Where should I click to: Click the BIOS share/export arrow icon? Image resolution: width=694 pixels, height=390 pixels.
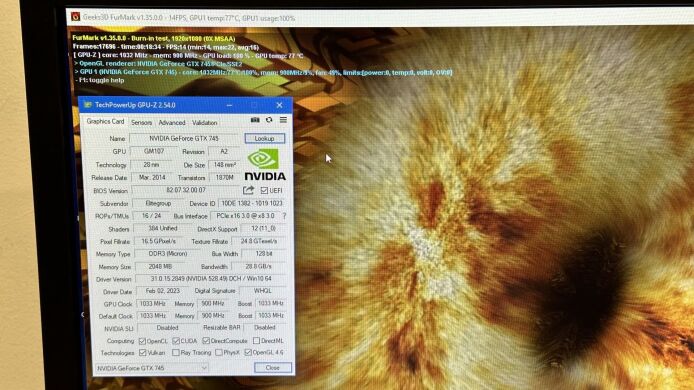(x=248, y=190)
